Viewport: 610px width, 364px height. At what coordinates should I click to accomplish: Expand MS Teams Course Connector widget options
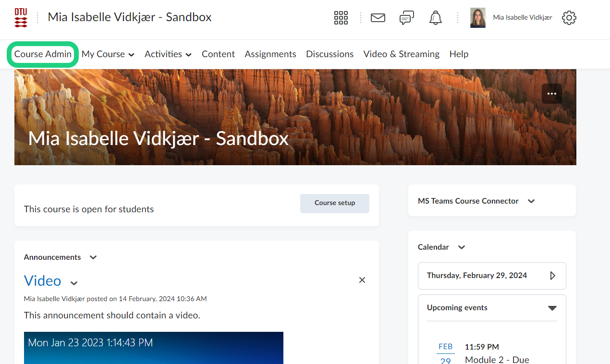pyautogui.click(x=531, y=201)
